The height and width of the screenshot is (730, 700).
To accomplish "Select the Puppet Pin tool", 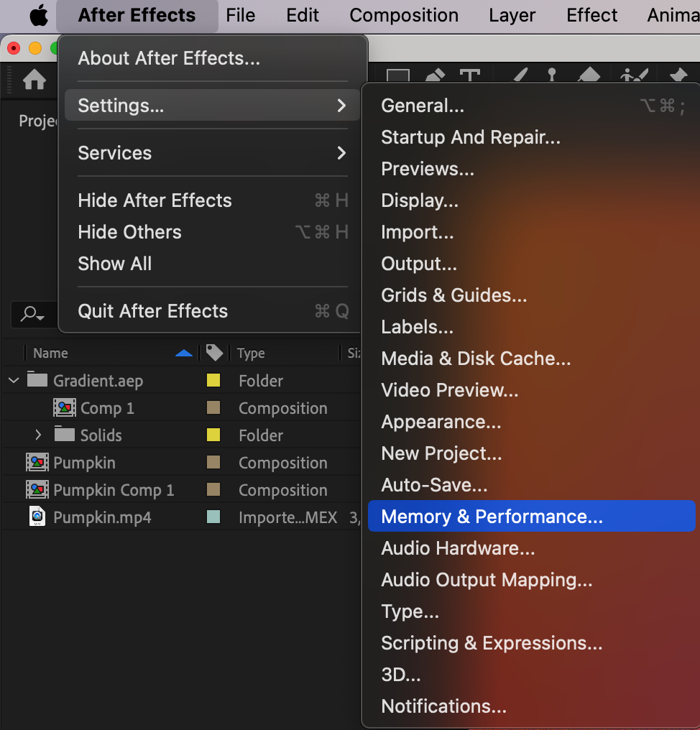I will click(x=678, y=78).
